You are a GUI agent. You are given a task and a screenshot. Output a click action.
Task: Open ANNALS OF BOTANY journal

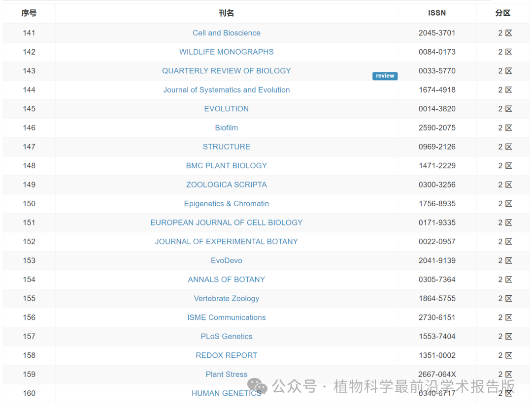pyautogui.click(x=226, y=280)
